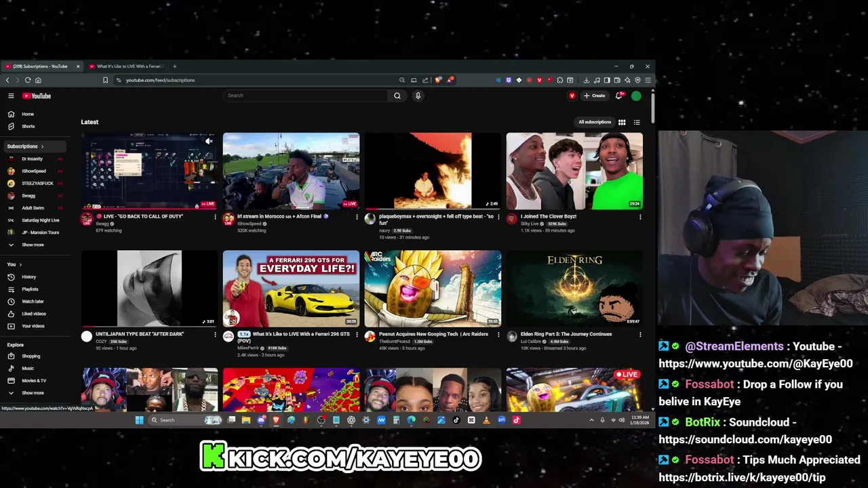868x488 pixels.
Task: Click the YouTube logo
Action: (37, 96)
